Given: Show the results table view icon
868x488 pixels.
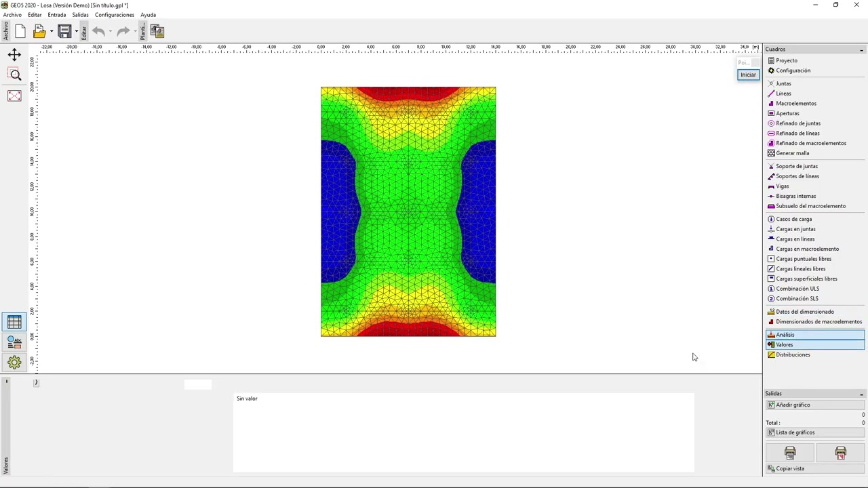Looking at the screenshot, I should point(14,323).
